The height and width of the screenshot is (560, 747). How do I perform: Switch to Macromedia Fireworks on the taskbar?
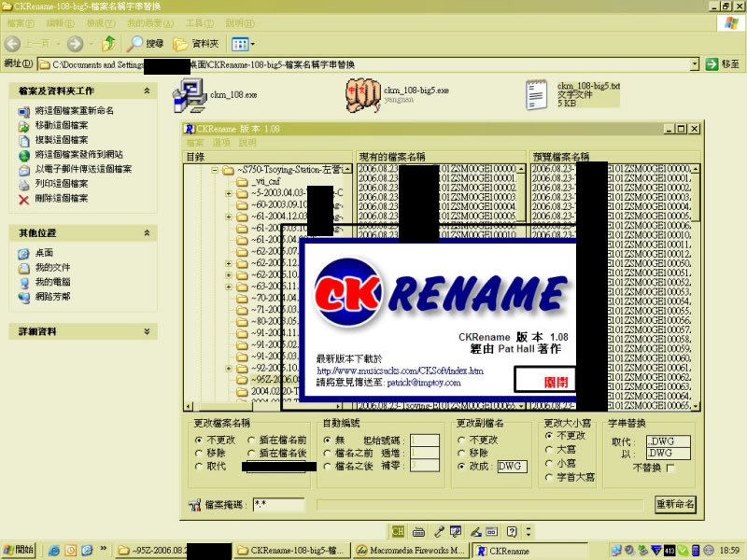coord(412,551)
